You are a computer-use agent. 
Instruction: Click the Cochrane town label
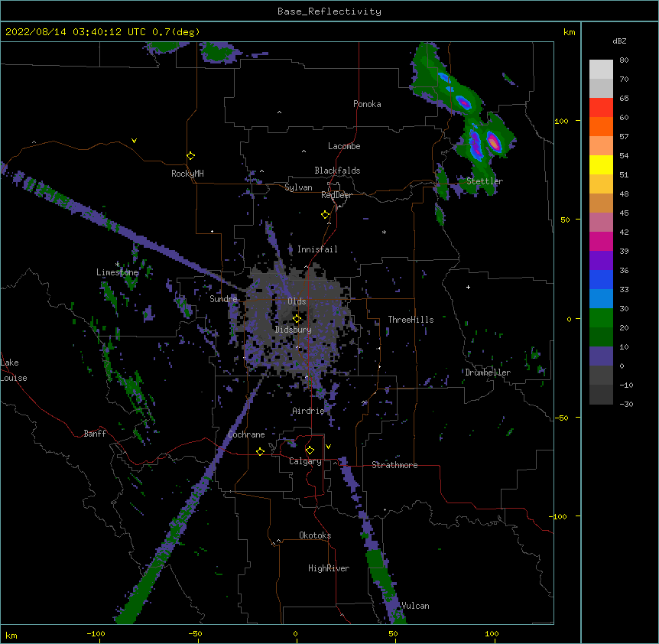click(x=246, y=434)
